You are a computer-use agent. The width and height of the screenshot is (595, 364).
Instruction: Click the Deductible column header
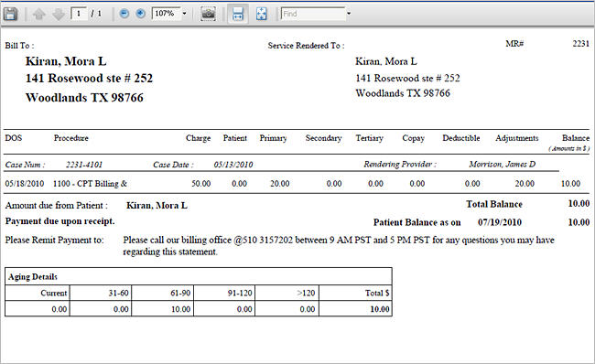[x=461, y=138]
